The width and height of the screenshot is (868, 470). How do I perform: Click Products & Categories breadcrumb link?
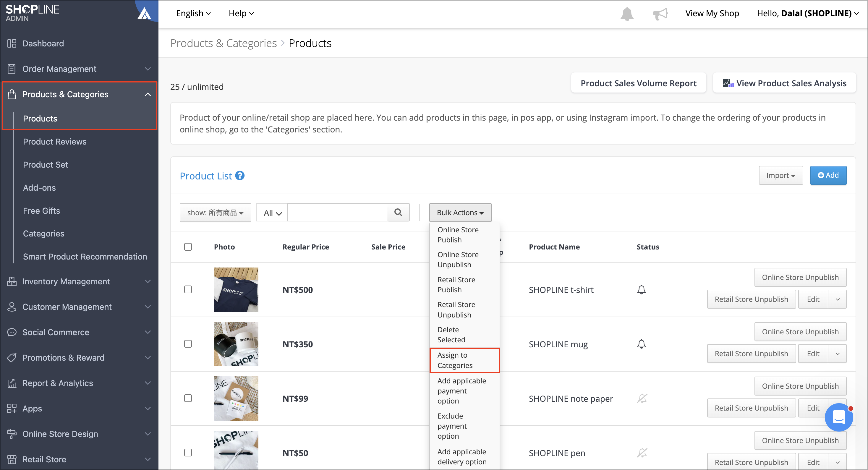pyautogui.click(x=224, y=43)
